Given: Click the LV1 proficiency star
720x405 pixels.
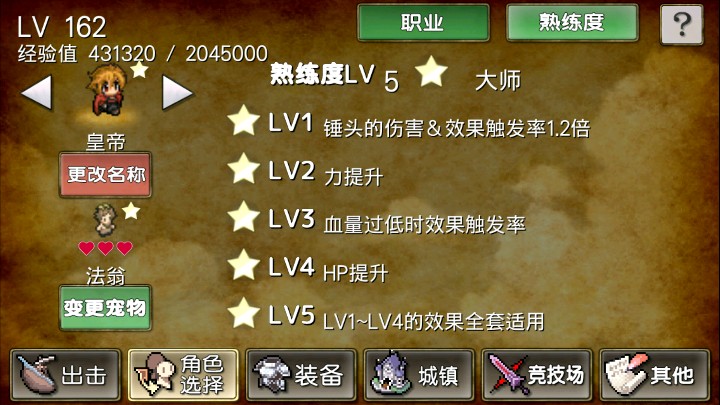Looking at the screenshot, I should point(243,121).
